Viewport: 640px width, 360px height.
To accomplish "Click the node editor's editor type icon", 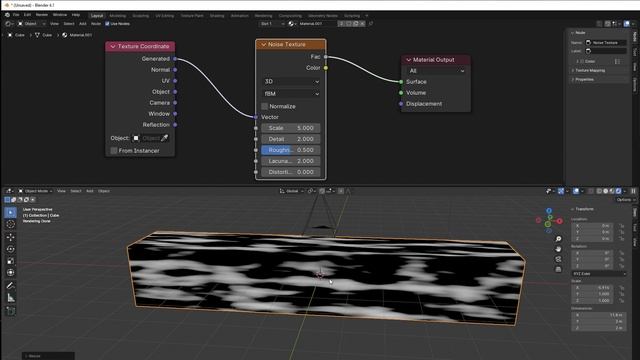I will 8,24.
